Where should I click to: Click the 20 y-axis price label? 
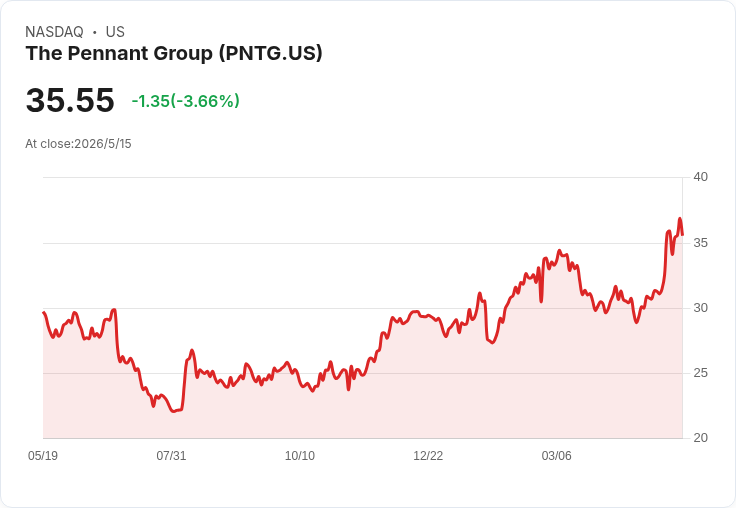pos(701,438)
